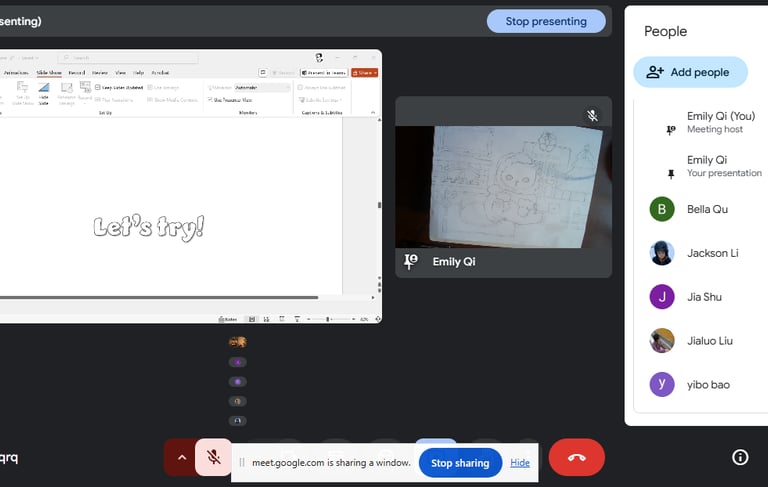Click pin icon on Emily Qi video tile
The image size is (768, 487).
(410, 261)
